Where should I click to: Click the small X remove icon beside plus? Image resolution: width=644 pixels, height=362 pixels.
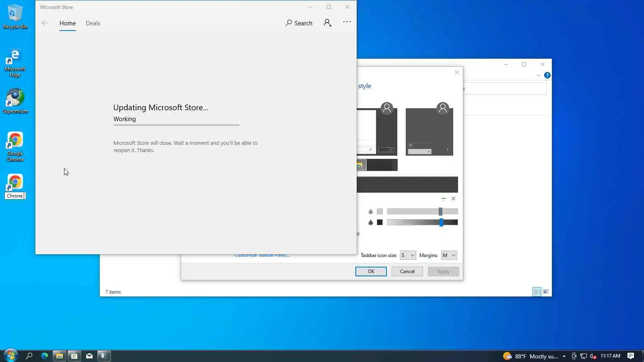tap(454, 199)
